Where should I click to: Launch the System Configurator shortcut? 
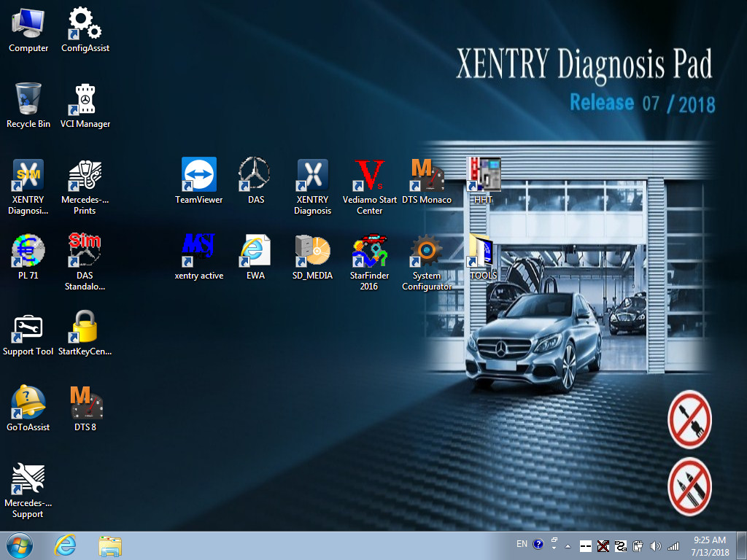(427, 251)
